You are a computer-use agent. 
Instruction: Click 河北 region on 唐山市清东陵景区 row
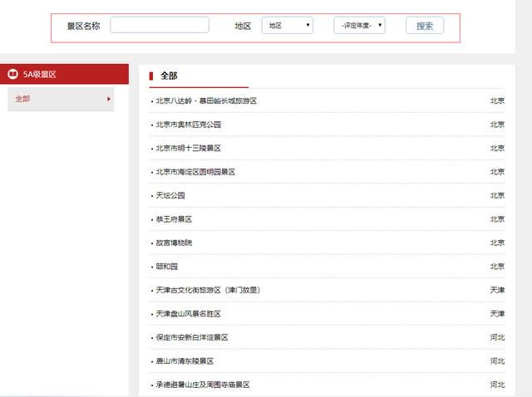pos(497,361)
